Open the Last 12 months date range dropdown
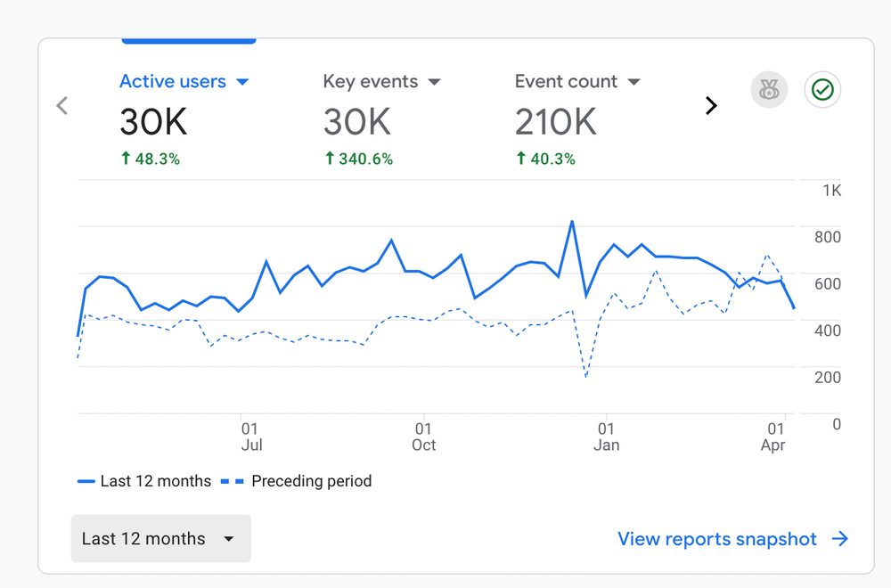Viewport: 891px width, 588px height. tap(160, 539)
